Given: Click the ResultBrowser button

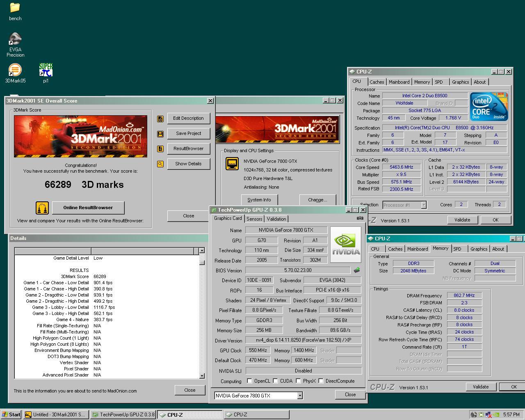Looking at the screenshot, I should click(188, 149).
